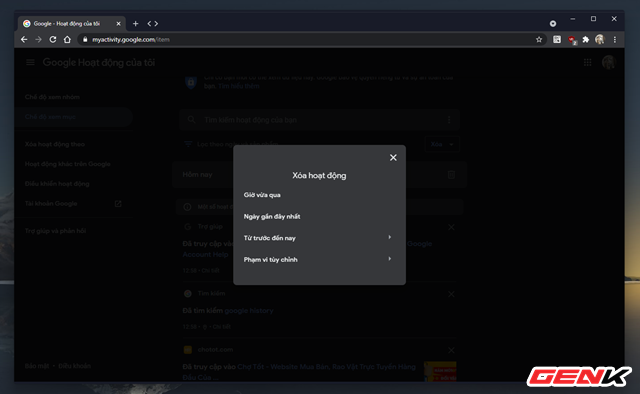Open Chrome profile avatar in toolbar
The image size is (640, 394).
(600, 40)
